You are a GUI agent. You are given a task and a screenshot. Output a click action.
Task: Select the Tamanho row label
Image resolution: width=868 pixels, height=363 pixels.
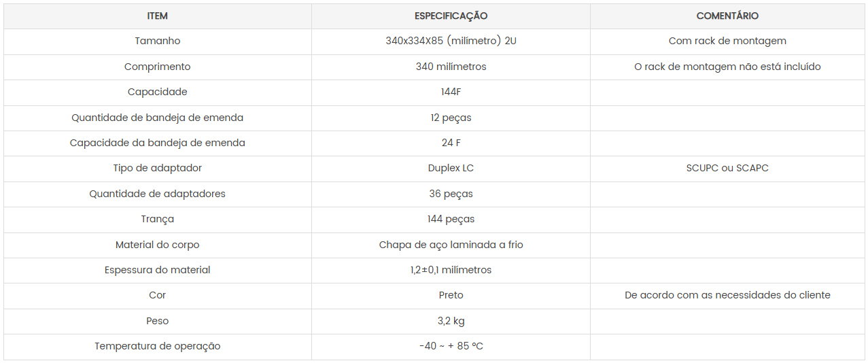click(x=157, y=41)
